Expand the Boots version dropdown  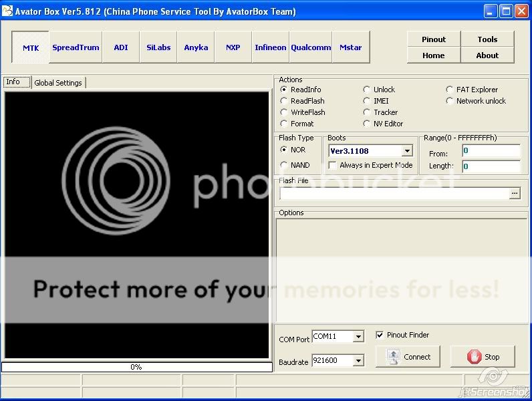click(x=407, y=150)
